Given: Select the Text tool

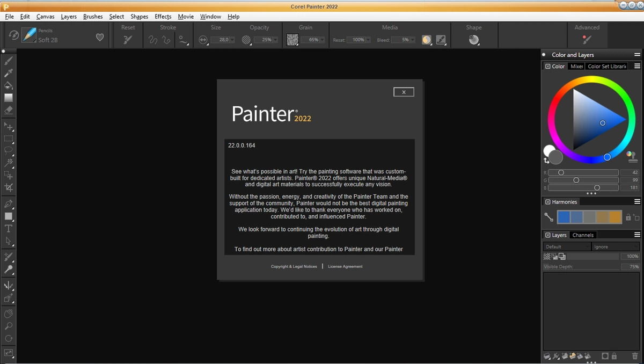Looking at the screenshot, I should tap(9, 229).
